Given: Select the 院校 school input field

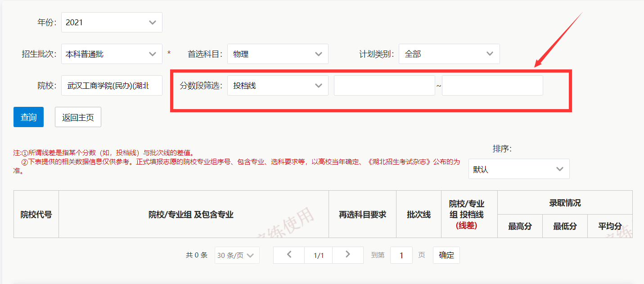Looking at the screenshot, I should click(x=112, y=85).
